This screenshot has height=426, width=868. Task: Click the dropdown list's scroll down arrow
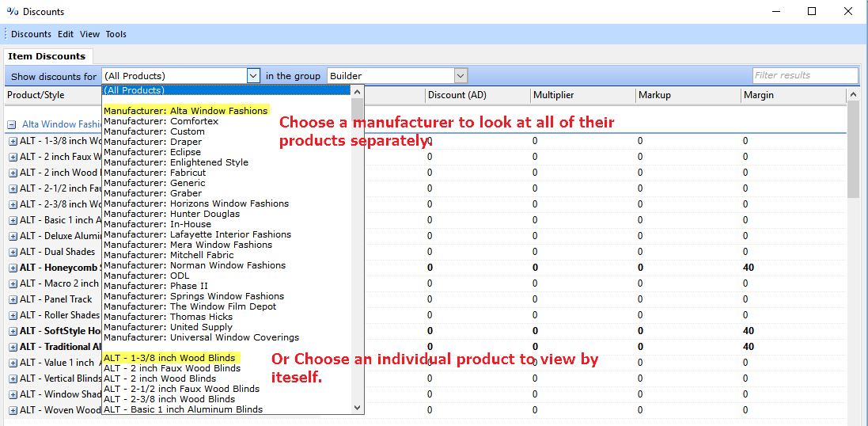[x=358, y=408]
